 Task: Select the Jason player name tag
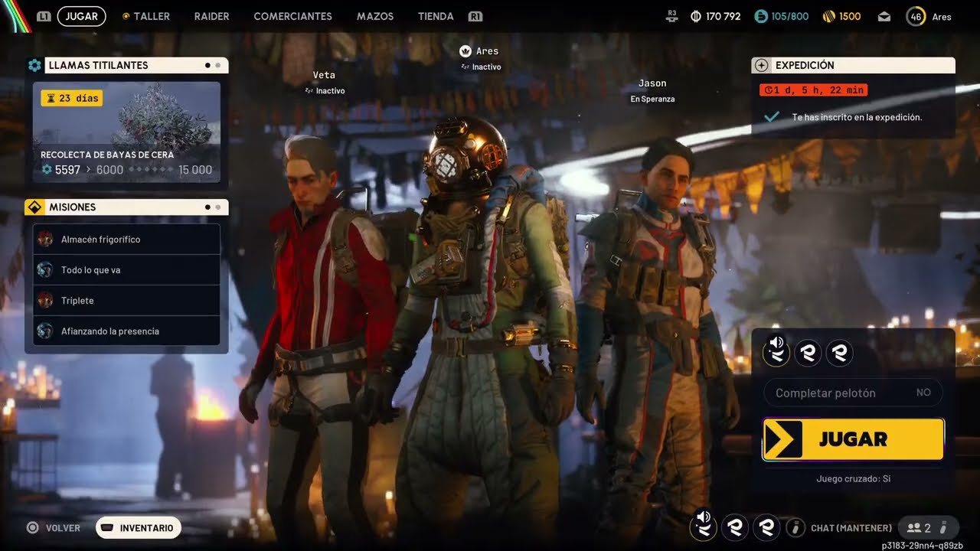coord(652,83)
